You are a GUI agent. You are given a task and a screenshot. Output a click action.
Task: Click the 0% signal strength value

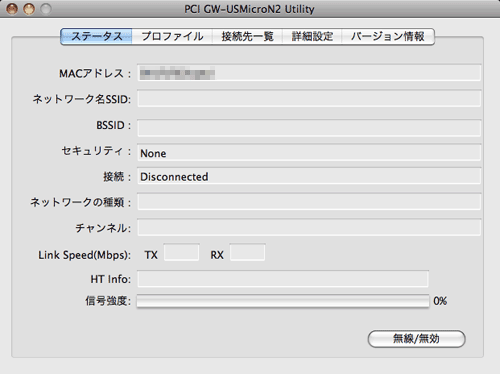pyautogui.click(x=440, y=301)
